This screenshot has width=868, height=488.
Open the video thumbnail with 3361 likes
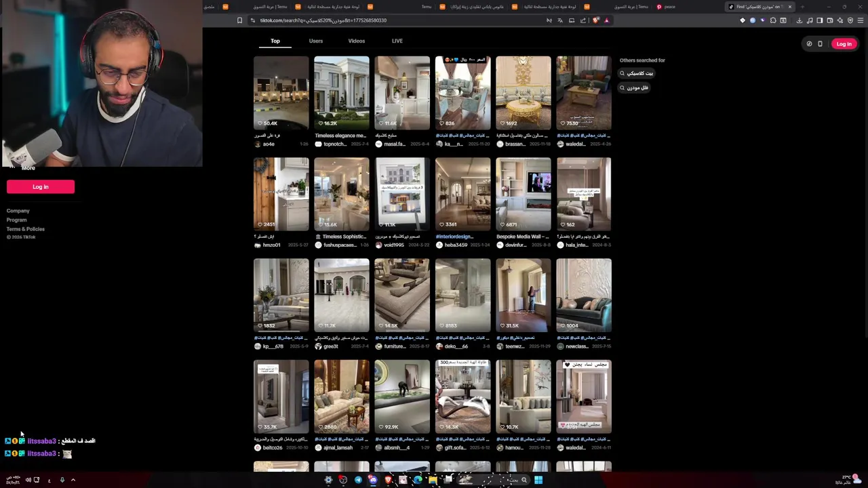[x=463, y=194]
